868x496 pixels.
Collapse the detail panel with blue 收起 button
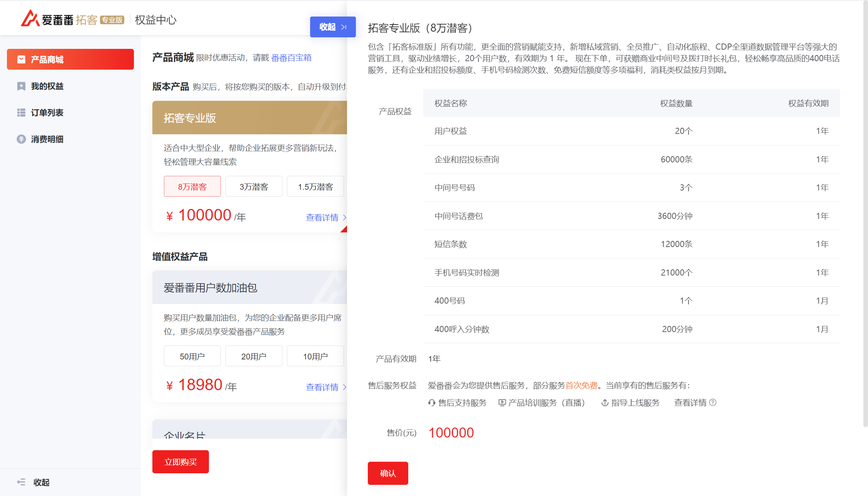point(333,27)
